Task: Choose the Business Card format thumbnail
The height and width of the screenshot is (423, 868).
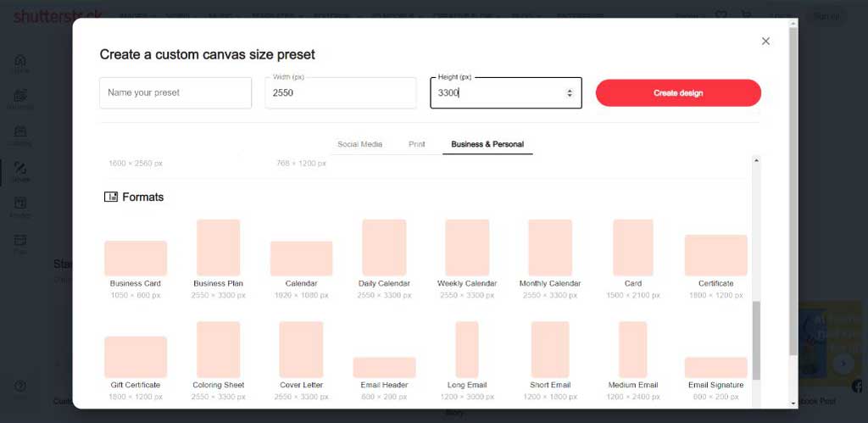Action: pyautogui.click(x=136, y=258)
